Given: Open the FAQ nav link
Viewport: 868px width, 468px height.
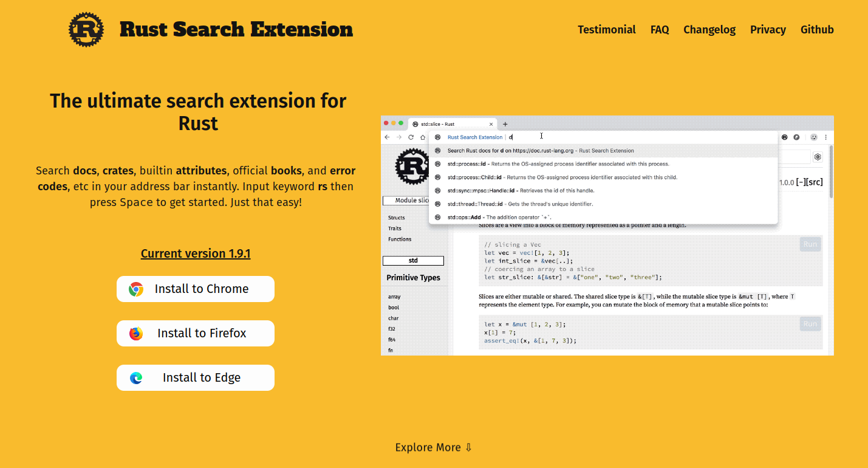Looking at the screenshot, I should coord(660,30).
